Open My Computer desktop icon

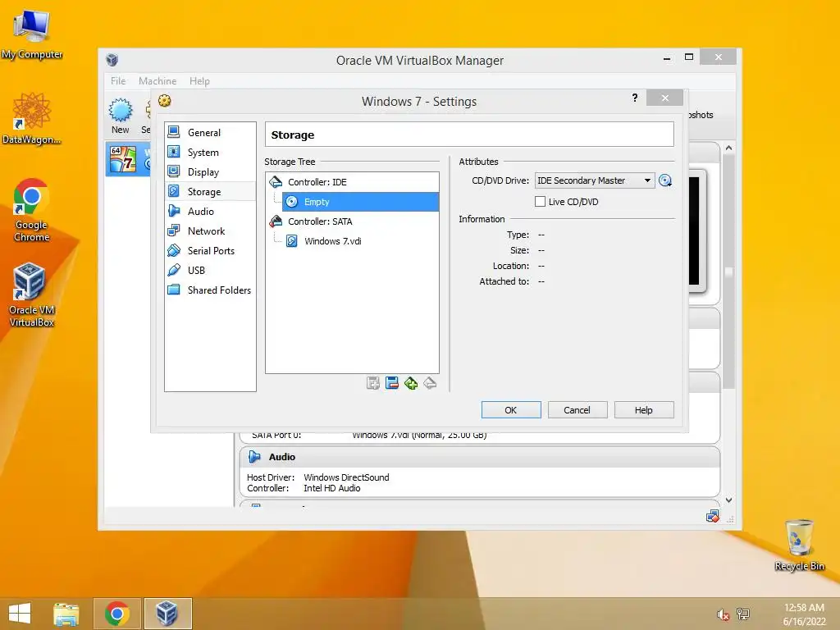coord(32,34)
